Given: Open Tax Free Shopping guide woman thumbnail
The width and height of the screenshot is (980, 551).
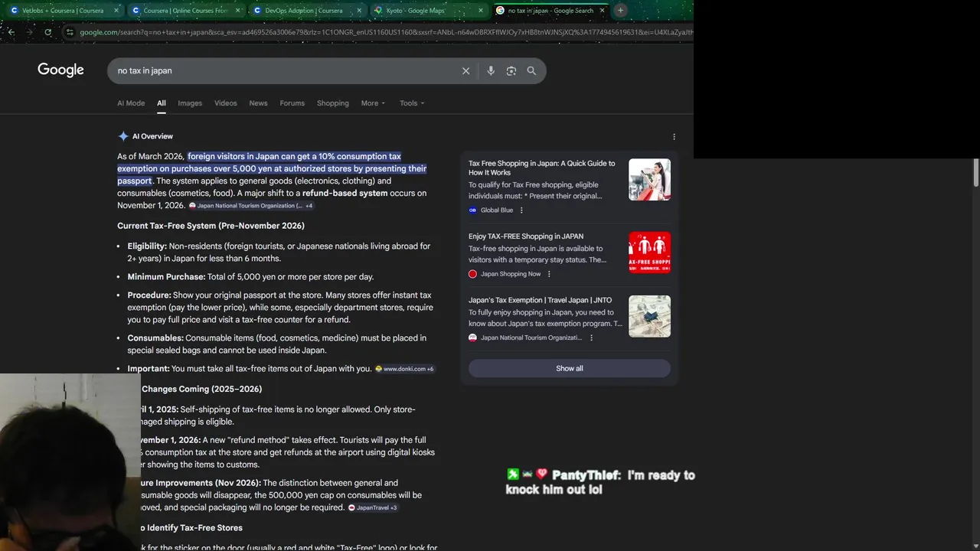Looking at the screenshot, I should 649,180.
